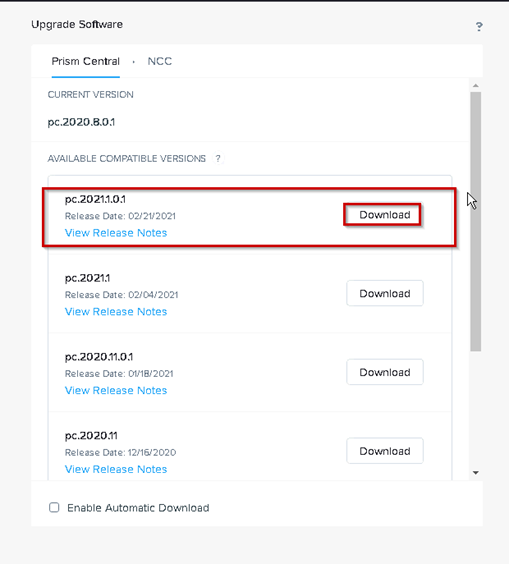Click the Enable Automatic Download label
This screenshot has width=509, height=564.
[138, 508]
